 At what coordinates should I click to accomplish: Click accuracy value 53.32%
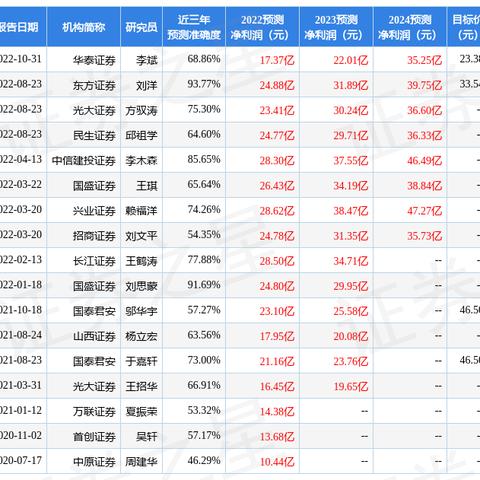[x=204, y=410]
